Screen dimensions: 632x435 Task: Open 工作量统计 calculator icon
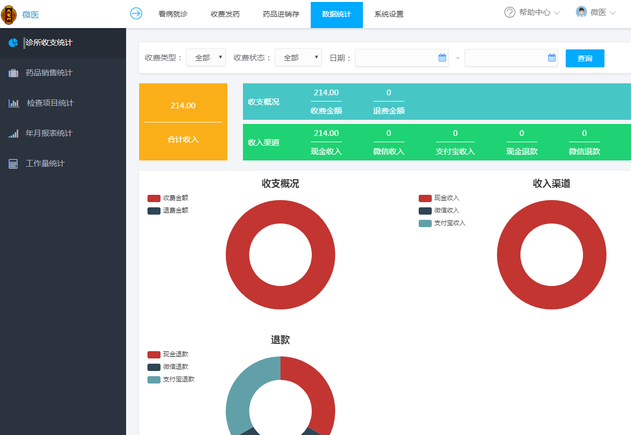point(14,163)
